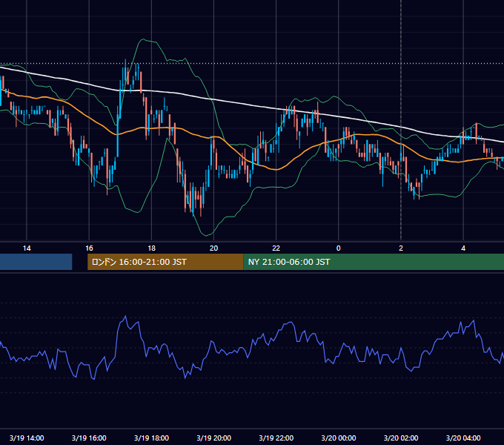Click the 22 hour label on chart axis
Image resolution: width=504 pixels, height=445 pixels.
click(276, 248)
